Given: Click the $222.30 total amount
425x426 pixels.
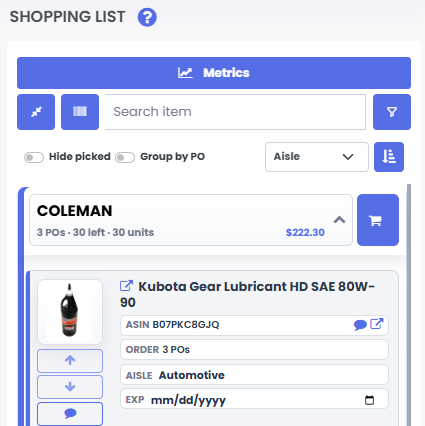Looking at the screenshot, I should point(305,232).
